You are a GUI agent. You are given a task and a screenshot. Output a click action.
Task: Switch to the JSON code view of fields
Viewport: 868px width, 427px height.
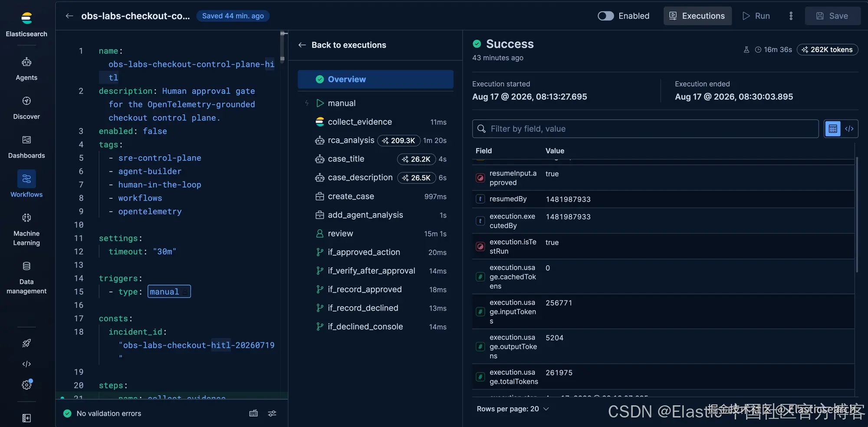[x=849, y=129]
